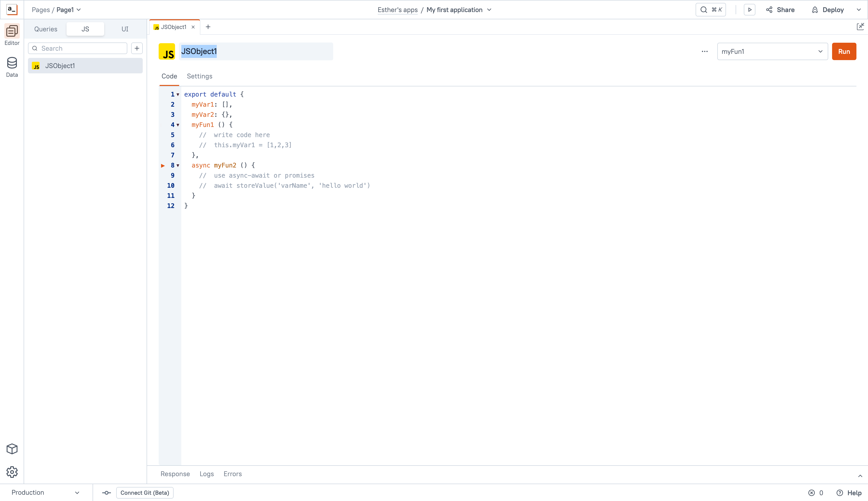Click the orange Run button
The height and width of the screenshot is (501, 868).
844,51
